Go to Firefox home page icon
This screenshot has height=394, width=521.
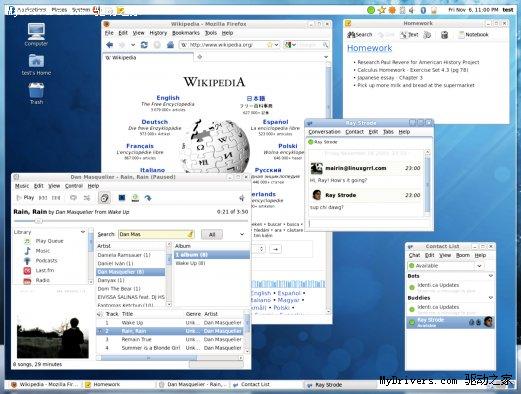point(170,45)
